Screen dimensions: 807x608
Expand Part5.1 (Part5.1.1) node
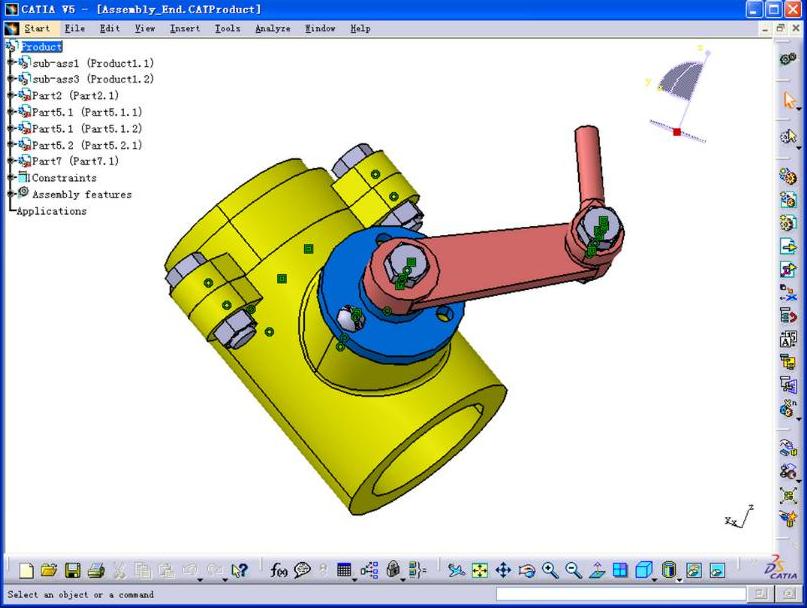10,112
